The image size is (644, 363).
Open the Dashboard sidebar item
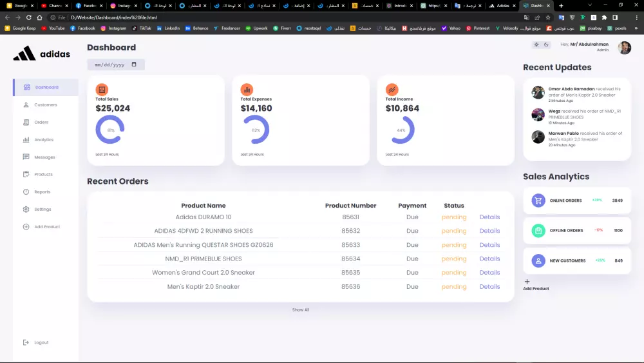point(46,87)
